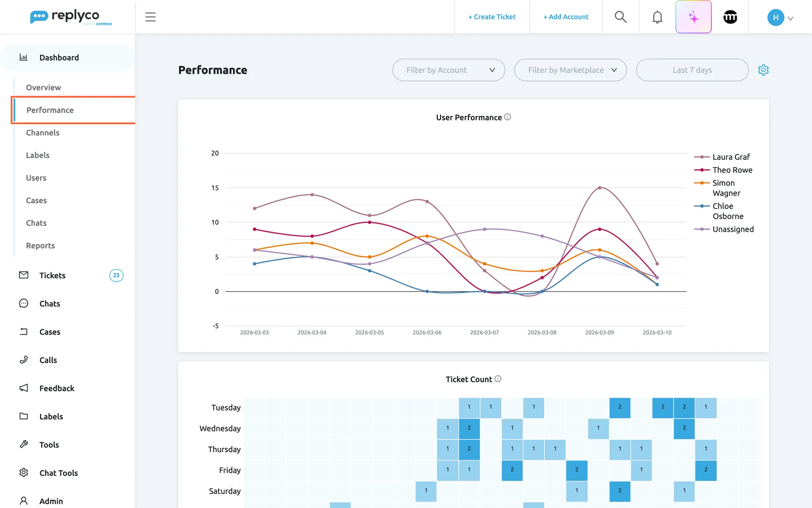Click Saturday's heatmap cell showing 2

pos(620,491)
